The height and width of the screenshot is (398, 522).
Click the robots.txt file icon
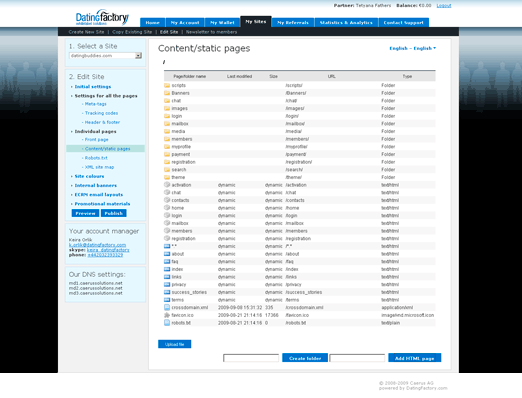point(167,323)
